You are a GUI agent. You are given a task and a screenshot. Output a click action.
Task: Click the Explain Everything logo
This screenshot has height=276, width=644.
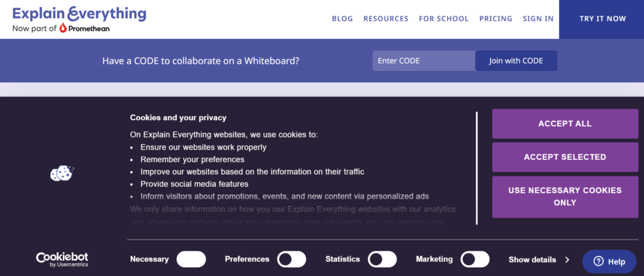pos(79,13)
